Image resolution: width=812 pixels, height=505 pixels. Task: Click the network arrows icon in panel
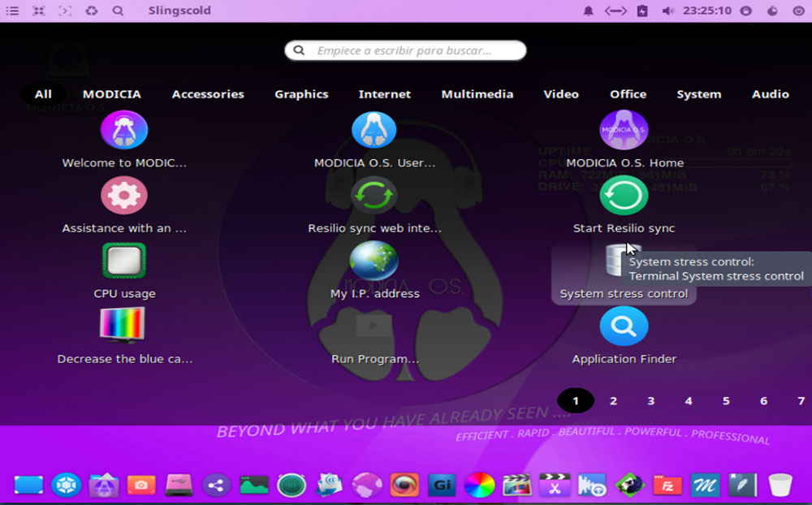[x=615, y=11]
